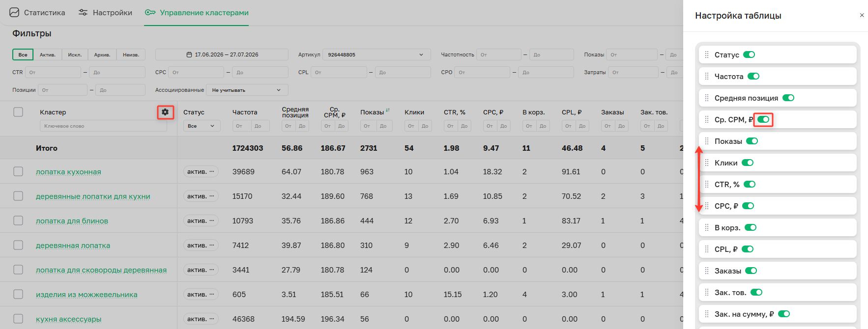This screenshot has height=329, width=868.
Task: Click the calendar icon in date range field
Action: (189, 55)
